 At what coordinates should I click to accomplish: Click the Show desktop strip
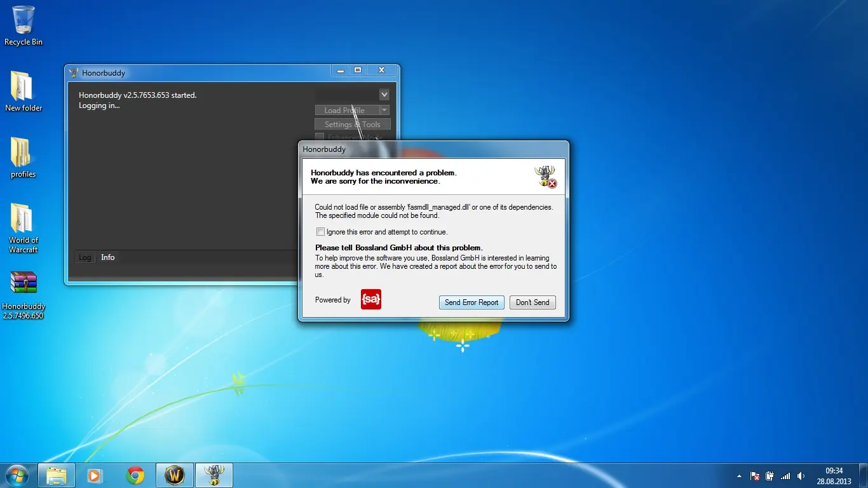click(x=863, y=475)
